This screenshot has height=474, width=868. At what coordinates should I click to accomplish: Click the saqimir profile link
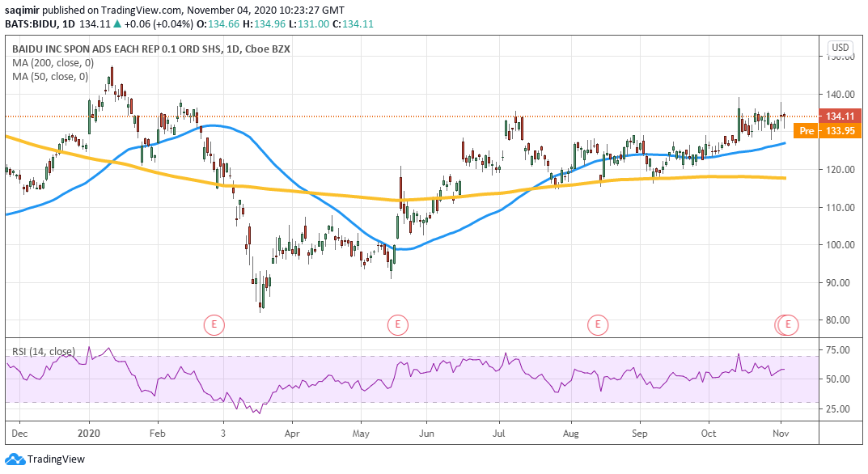[21, 11]
